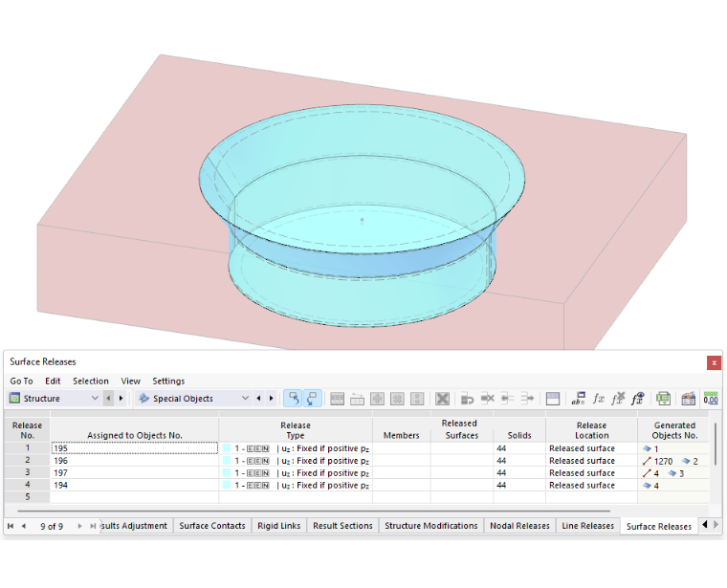The width and height of the screenshot is (727, 588).
Task: Click the table rows layout icon
Action: [x=337, y=399]
